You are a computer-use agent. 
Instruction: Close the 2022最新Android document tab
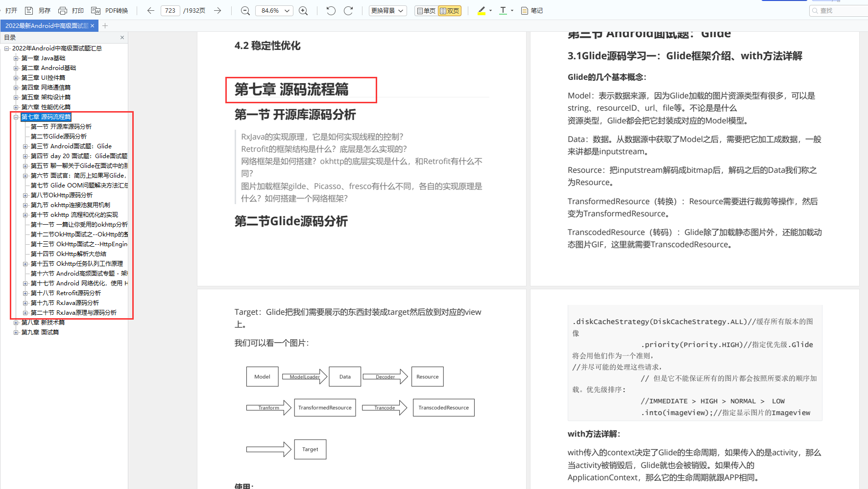tap(93, 26)
